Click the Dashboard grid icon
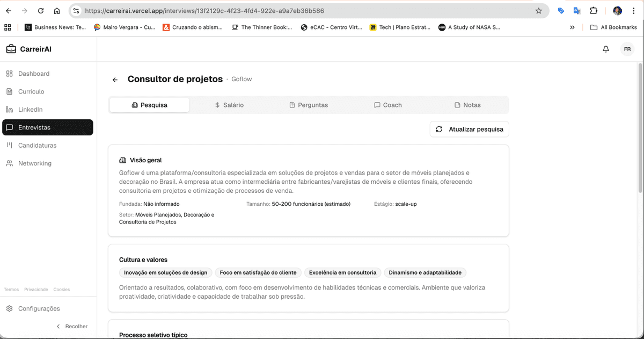Image resolution: width=644 pixels, height=339 pixels. point(9,74)
